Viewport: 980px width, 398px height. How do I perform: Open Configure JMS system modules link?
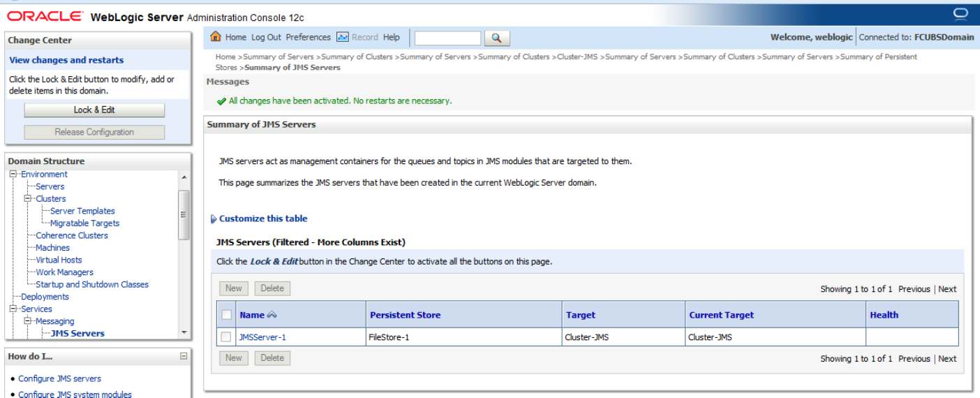click(x=75, y=394)
